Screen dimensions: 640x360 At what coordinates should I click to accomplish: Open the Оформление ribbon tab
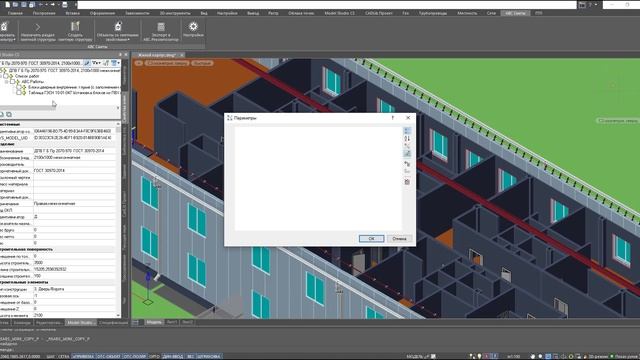click(x=102, y=13)
